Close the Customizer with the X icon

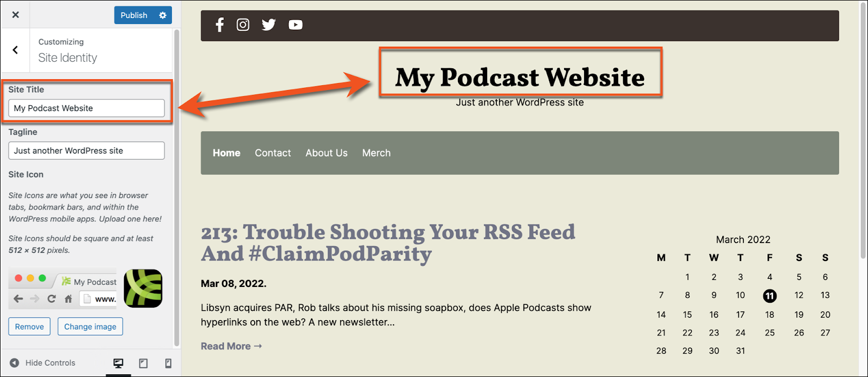coord(16,15)
